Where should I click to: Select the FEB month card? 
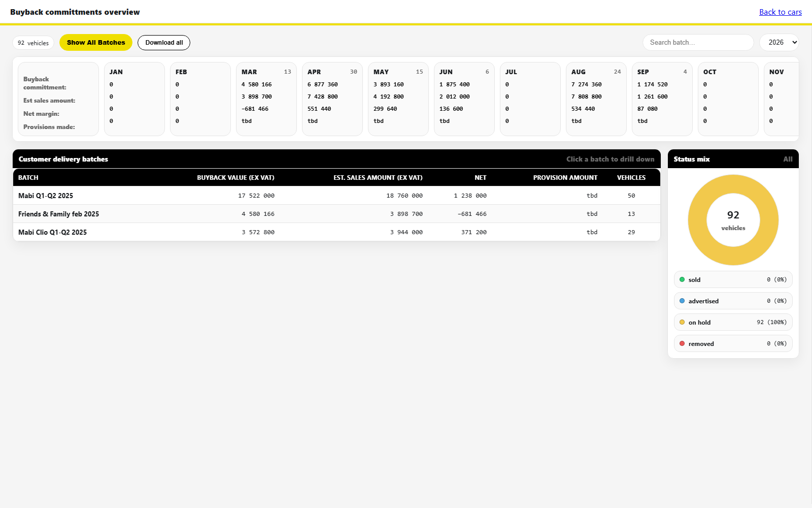pyautogui.click(x=200, y=99)
